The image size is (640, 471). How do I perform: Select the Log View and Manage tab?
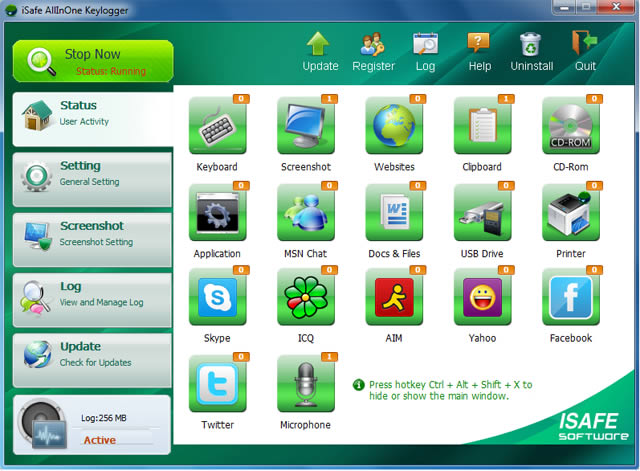coord(93,300)
